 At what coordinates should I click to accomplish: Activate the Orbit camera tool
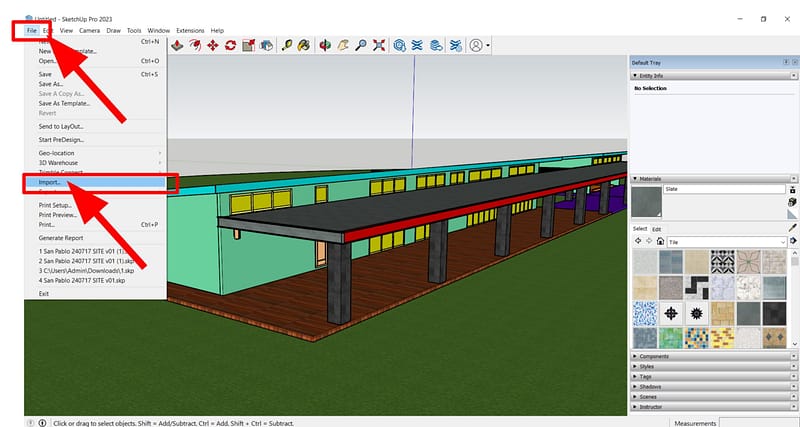323,46
